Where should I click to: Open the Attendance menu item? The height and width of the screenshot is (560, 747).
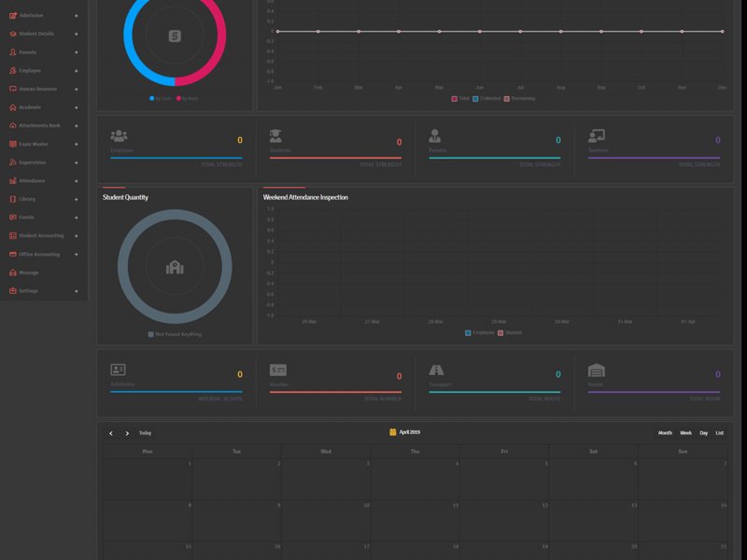[43, 181]
